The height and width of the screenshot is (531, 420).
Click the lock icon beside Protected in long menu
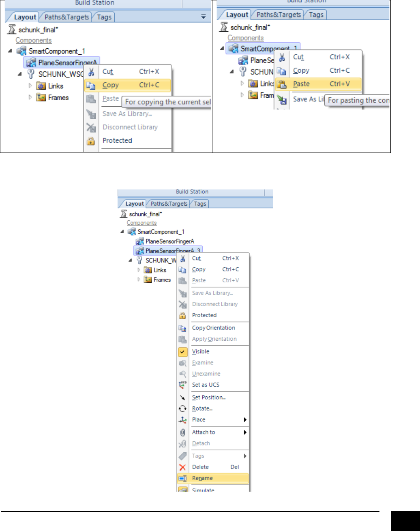(182, 315)
